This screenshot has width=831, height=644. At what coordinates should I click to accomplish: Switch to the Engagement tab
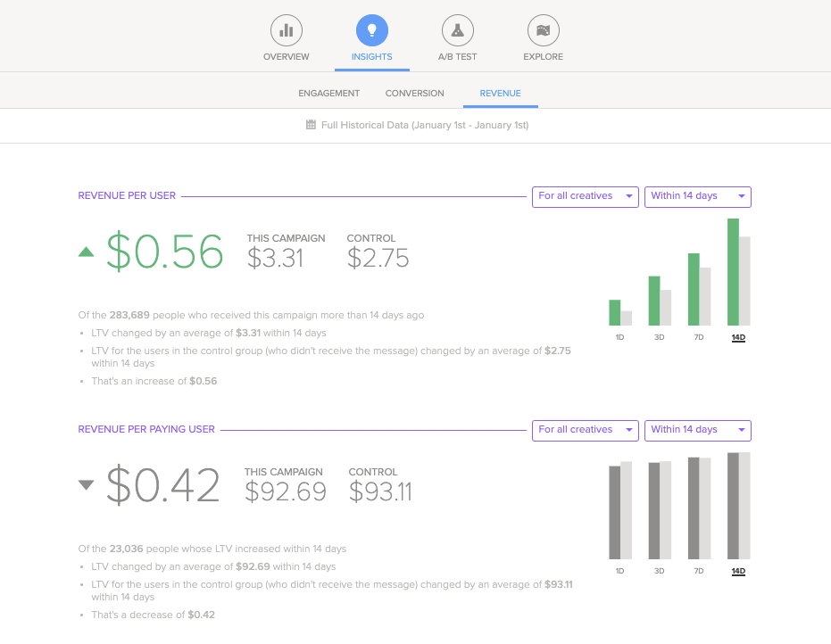[328, 93]
